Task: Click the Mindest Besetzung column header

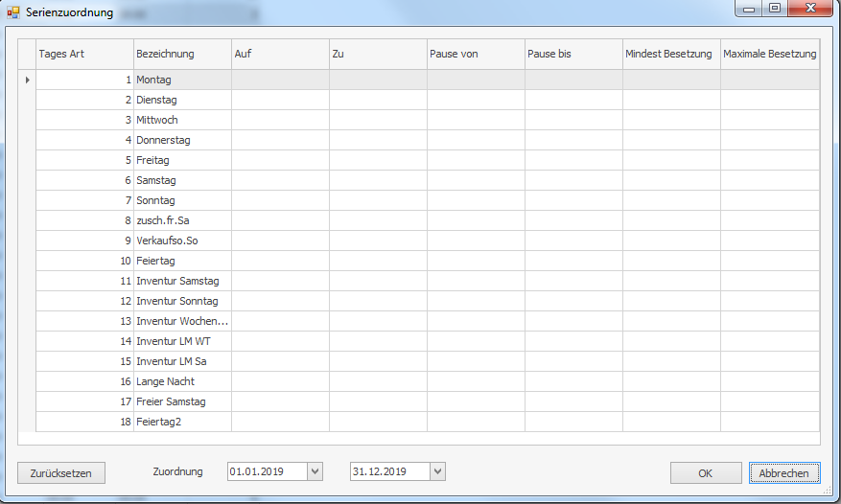Action: [x=671, y=55]
